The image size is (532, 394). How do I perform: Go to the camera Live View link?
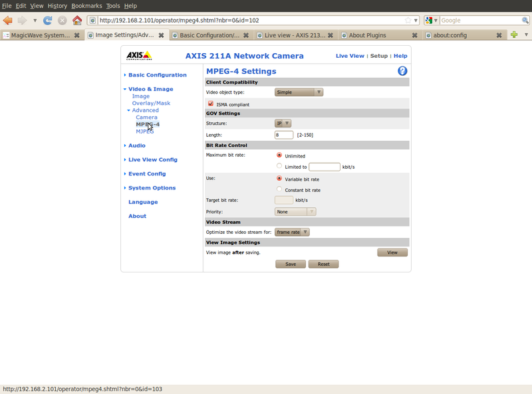tap(350, 56)
